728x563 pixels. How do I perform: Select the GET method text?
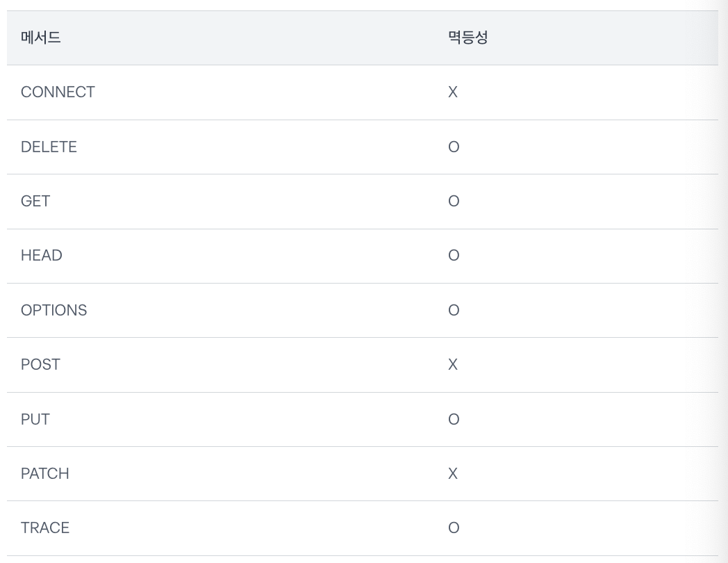(35, 201)
